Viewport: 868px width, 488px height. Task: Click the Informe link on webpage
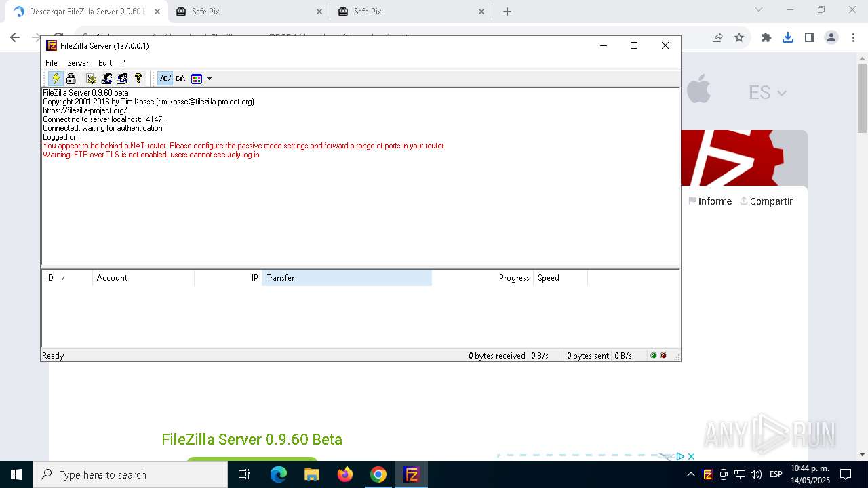[x=710, y=201]
